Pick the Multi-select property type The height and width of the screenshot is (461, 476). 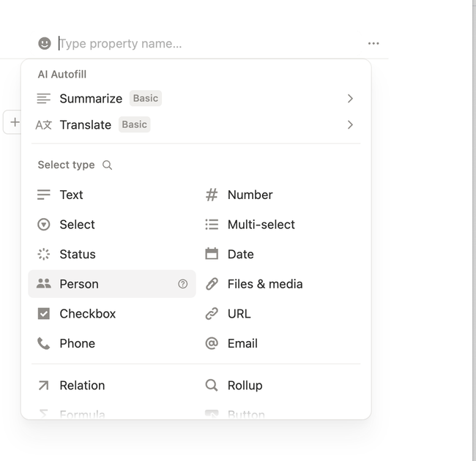280,225
